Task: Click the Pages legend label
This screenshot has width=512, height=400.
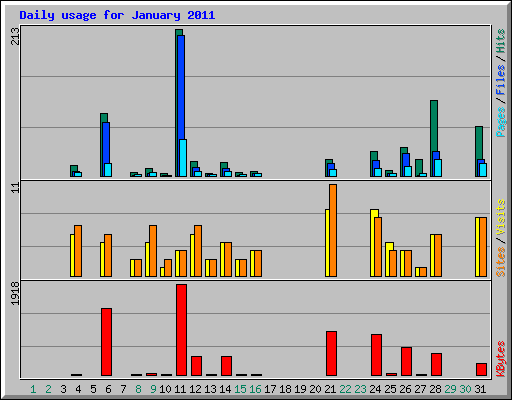Action: pos(501,122)
